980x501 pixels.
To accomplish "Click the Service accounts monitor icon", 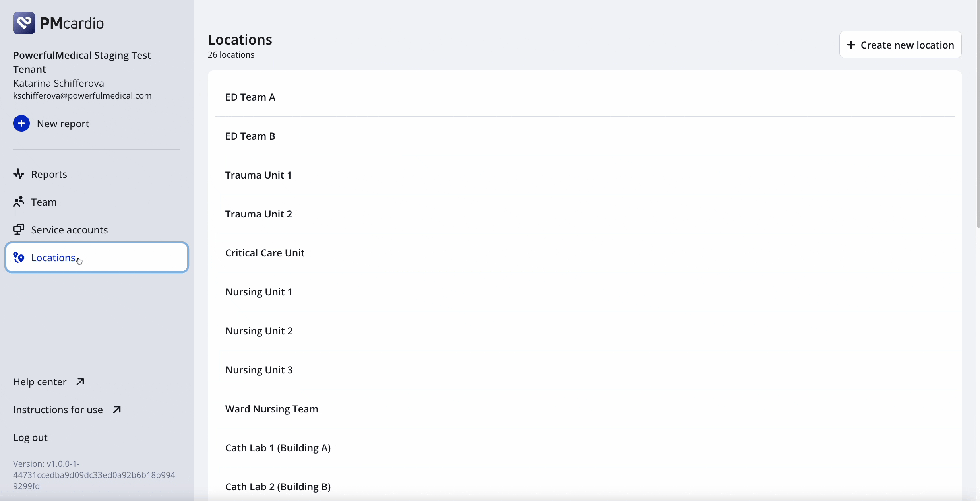I will 19,229.
